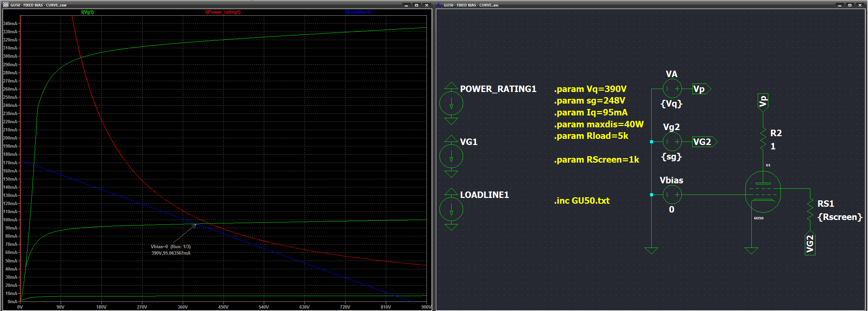
Task: Select the I(Loadline1) blue trace label
Action: coord(358,12)
